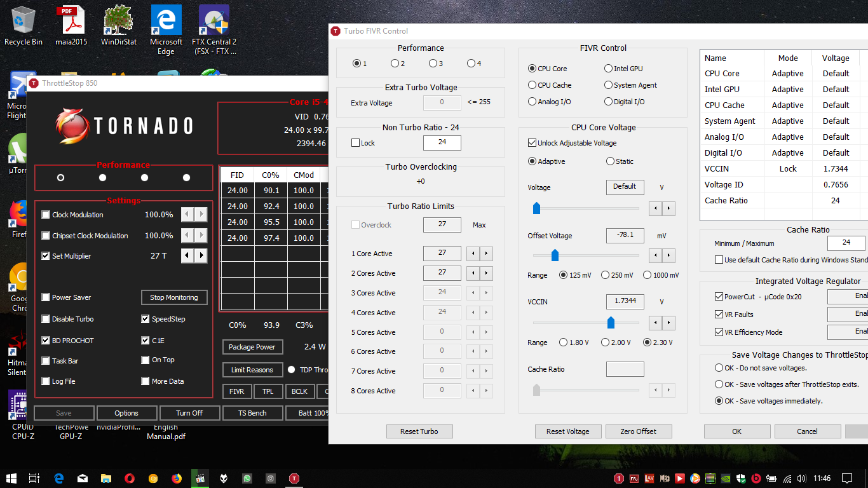Click the Reset Voltage button
Viewport: 868px width, 488px height.
click(567, 431)
